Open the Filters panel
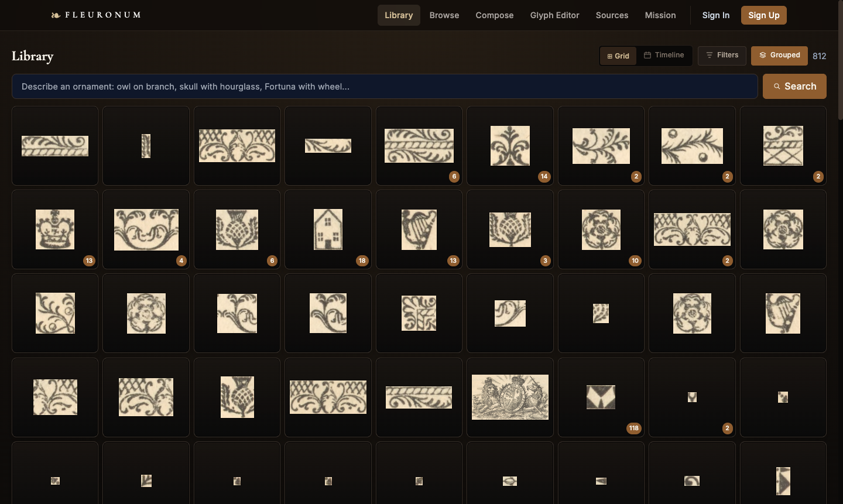 [x=722, y=55]
